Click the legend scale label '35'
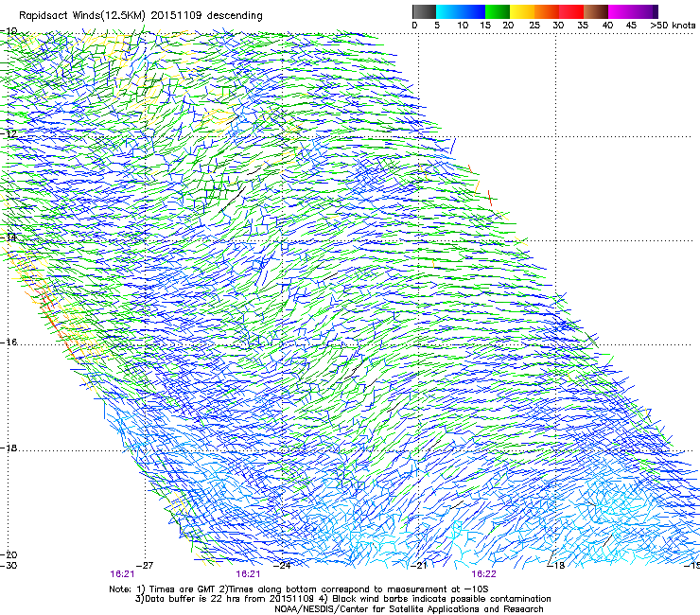The image size is (700, 615). coord(583,26)
